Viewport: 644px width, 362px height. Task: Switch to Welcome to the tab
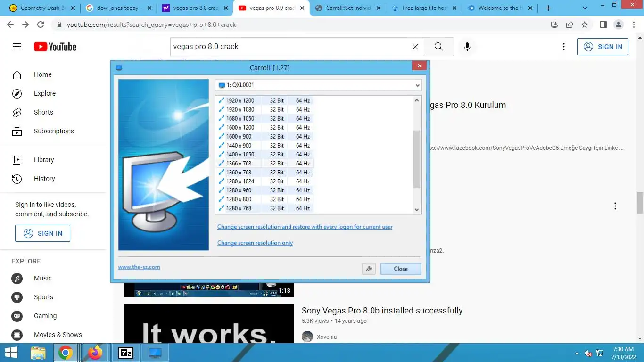pos(500,8)
